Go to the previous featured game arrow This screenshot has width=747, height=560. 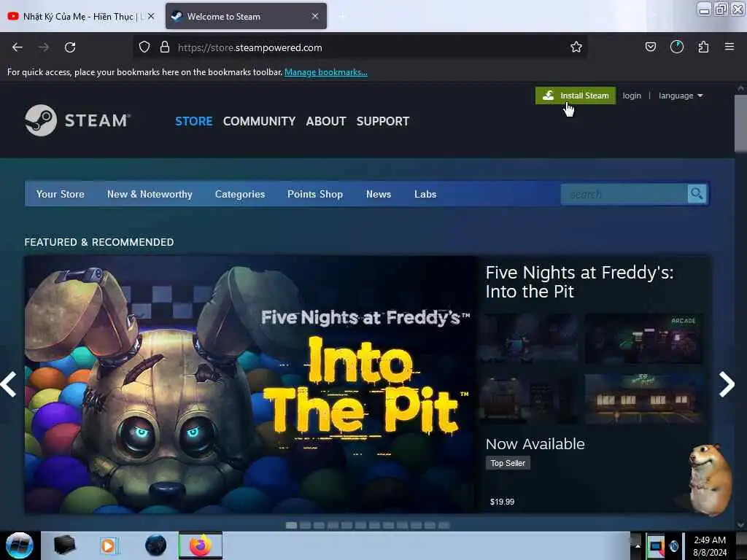[9, 384]
